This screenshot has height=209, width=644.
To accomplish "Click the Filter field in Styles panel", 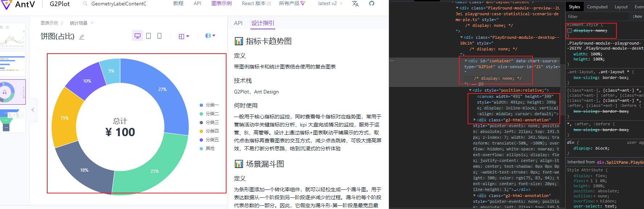I will point(597,16).
